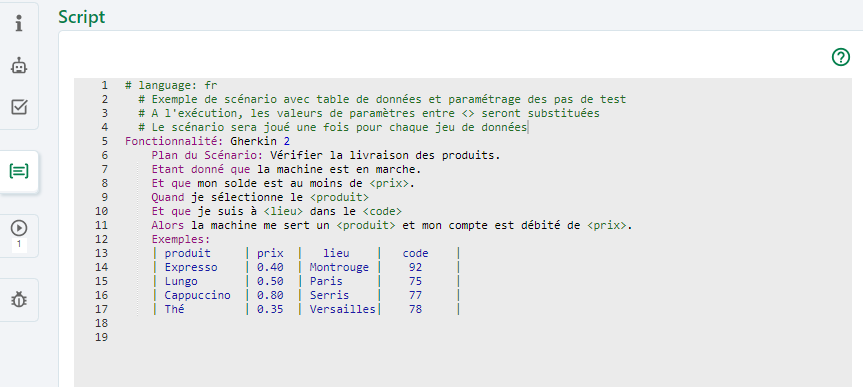Open the checkbox verification icon
The height and width of the screenshot is (387, 863).
(19, 107)
